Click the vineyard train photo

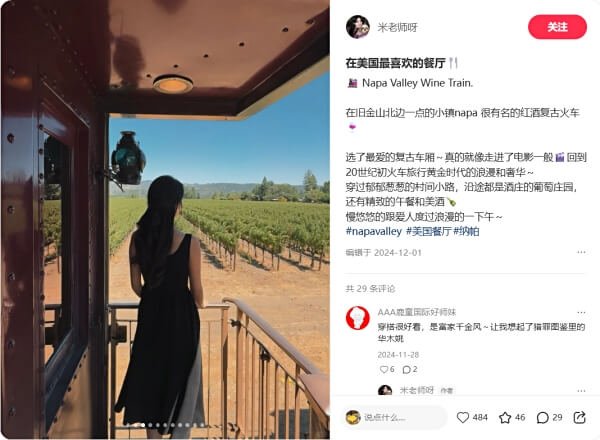165,220
